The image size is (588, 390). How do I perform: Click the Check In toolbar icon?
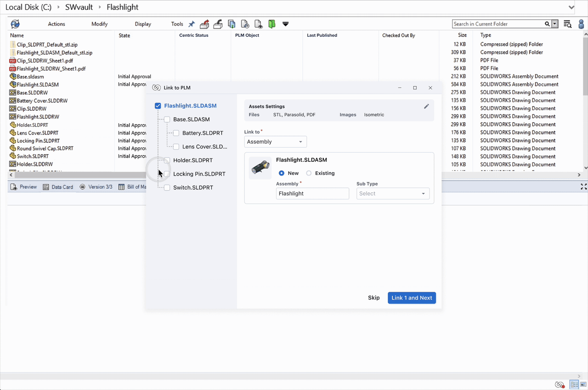point(218,24)
